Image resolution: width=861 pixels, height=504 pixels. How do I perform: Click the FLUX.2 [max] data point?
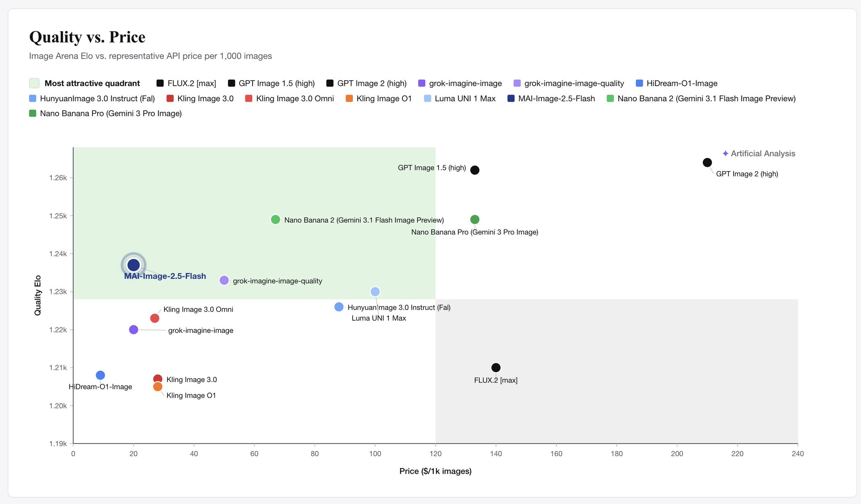(496, 367)
